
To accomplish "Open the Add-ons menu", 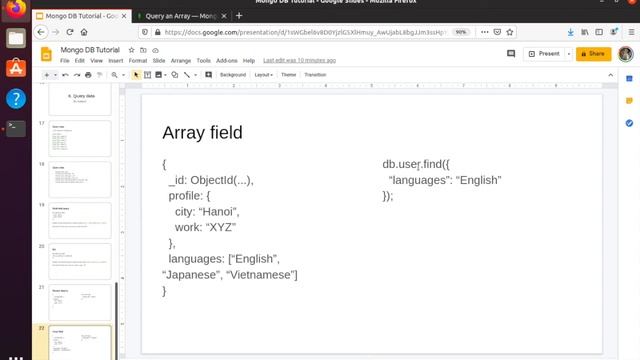I will point(227,60).
